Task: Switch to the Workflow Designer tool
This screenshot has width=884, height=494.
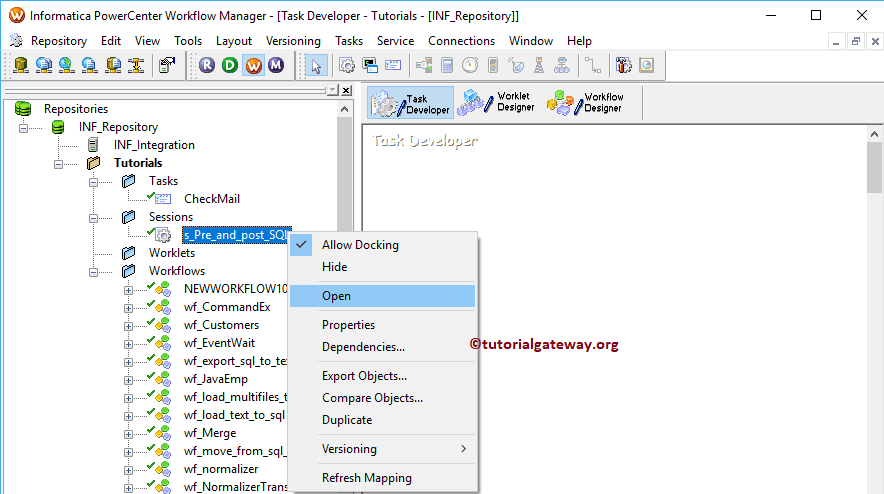Action: (585, 103)
